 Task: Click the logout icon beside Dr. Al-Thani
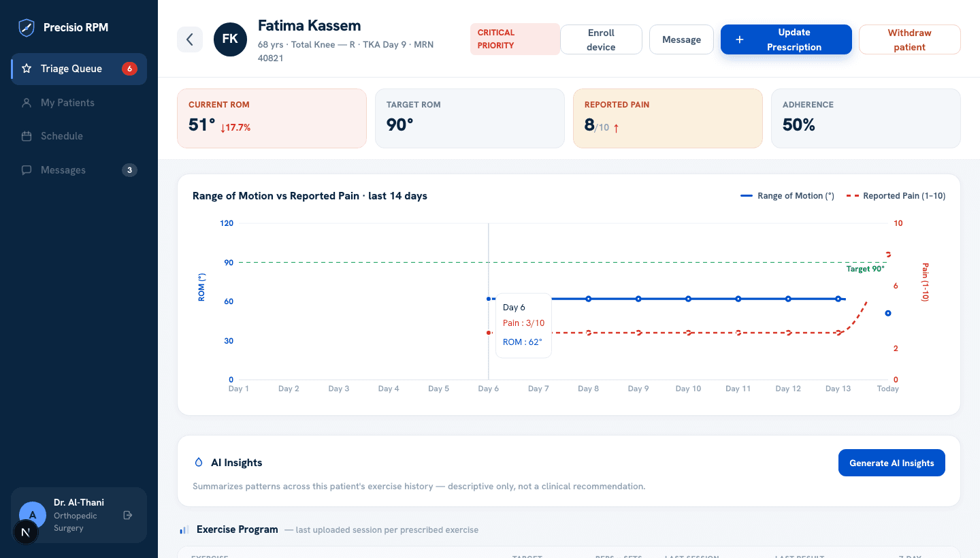click(x=128, y=515)
